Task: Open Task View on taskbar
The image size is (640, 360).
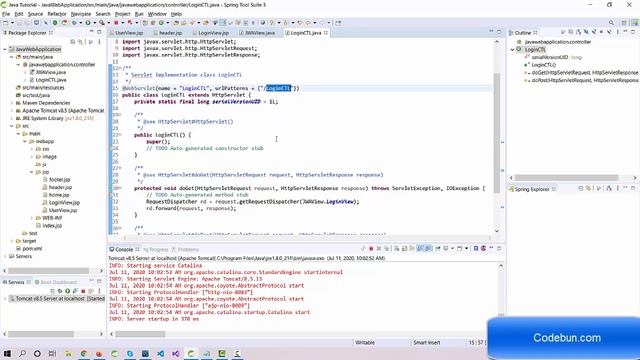Action: pyautogui.click(x=52, y=353)
